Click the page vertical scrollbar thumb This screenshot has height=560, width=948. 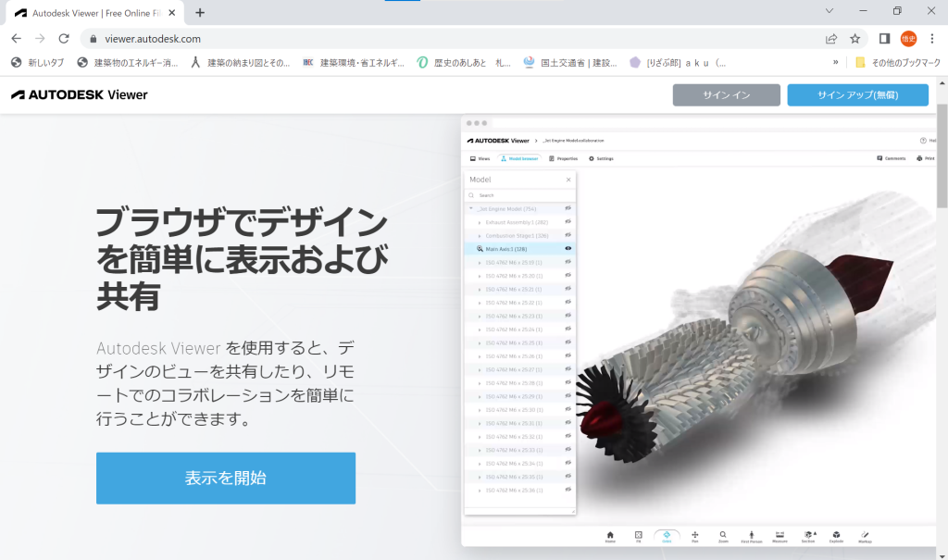click(942, 155)
